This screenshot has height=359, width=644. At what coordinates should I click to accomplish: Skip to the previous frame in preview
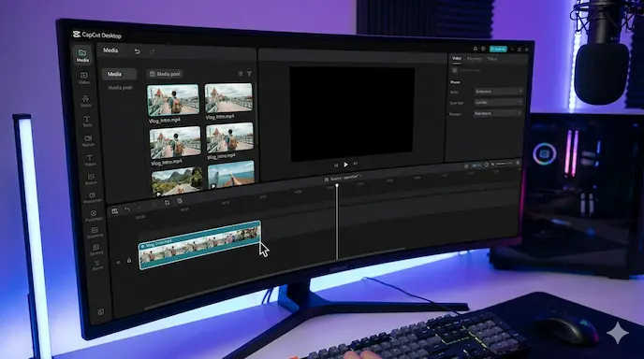(336, 165)
